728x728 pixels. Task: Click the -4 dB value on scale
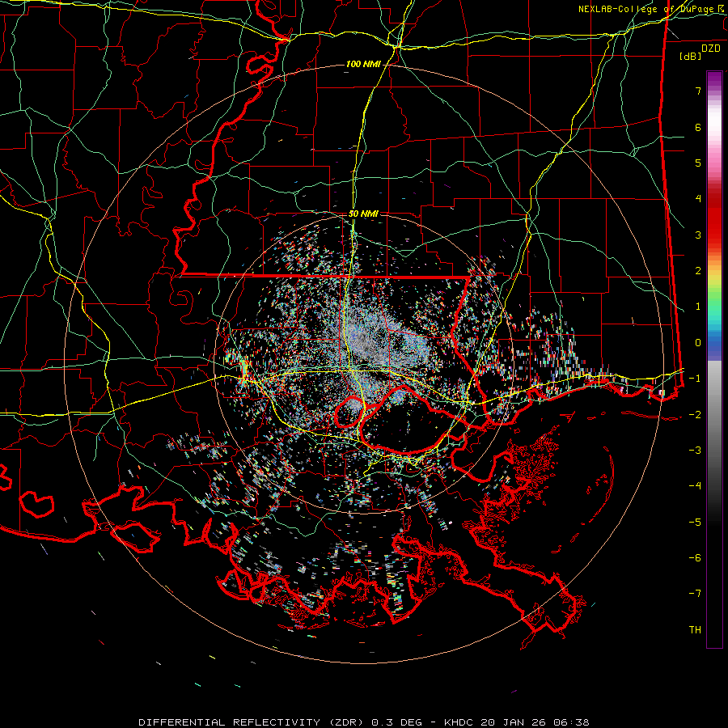click(x=695, y=486)
